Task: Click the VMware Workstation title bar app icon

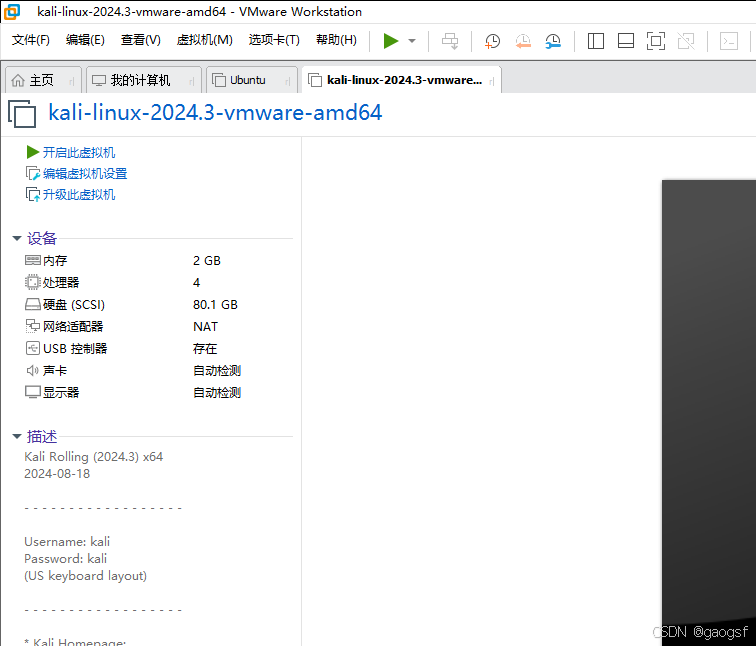Action: [12, 12]
